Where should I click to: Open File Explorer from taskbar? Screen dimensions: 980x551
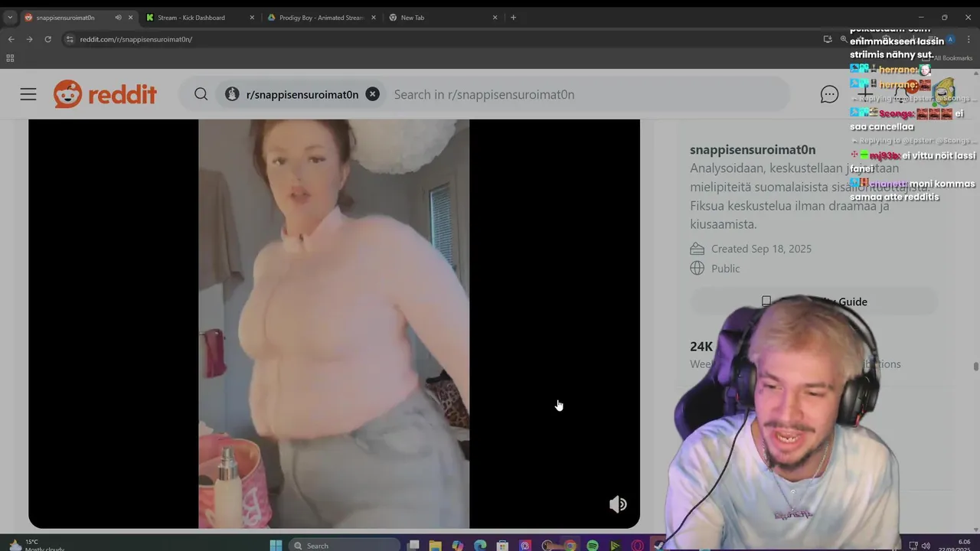[435, 545]
